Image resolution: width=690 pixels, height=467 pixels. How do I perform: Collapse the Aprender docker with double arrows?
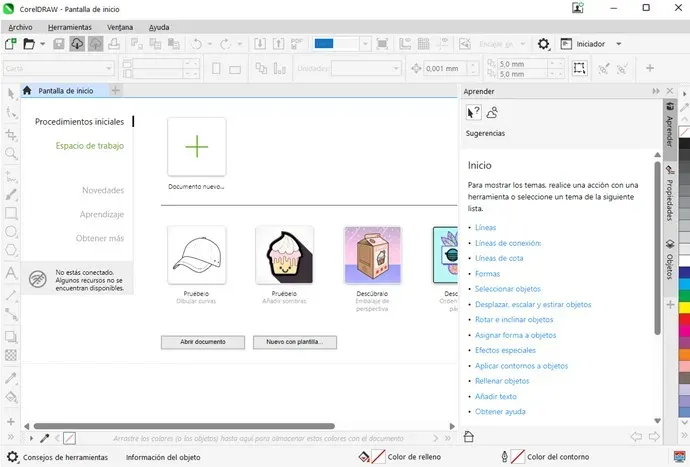click(x=656, y=91)
